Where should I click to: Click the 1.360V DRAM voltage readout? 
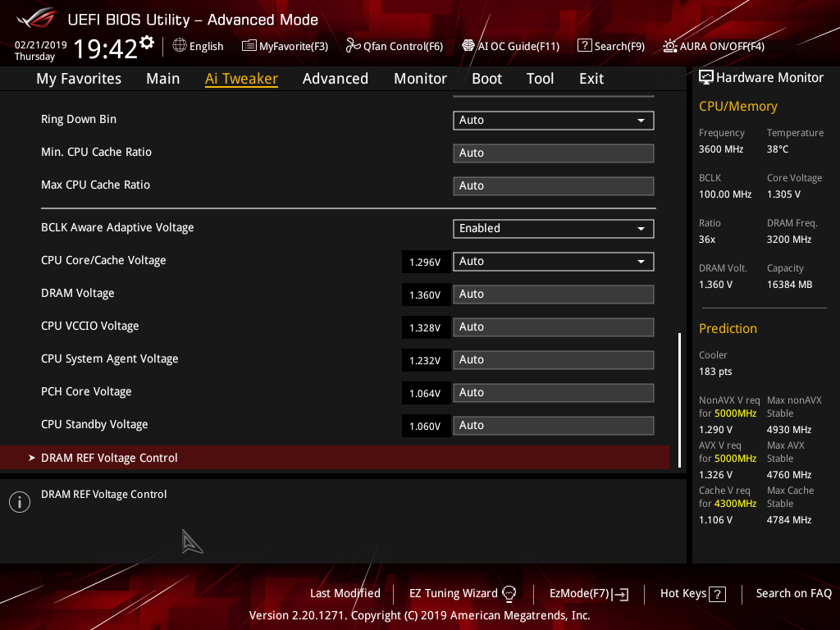tap(426, 294)
